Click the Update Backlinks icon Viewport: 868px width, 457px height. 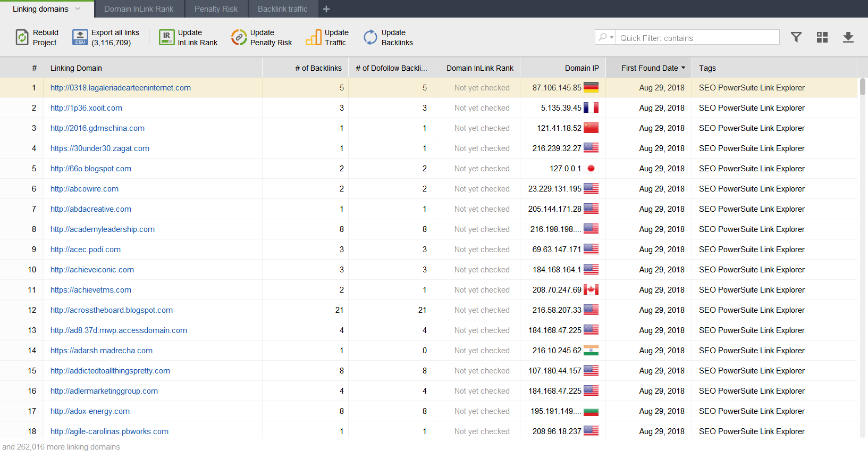click(370, 37)
